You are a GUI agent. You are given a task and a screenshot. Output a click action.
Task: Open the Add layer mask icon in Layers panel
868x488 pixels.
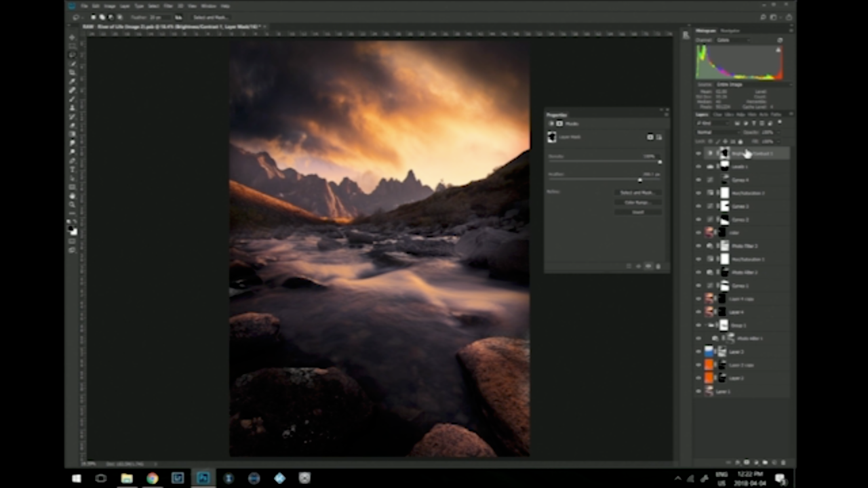coord(747,462)
